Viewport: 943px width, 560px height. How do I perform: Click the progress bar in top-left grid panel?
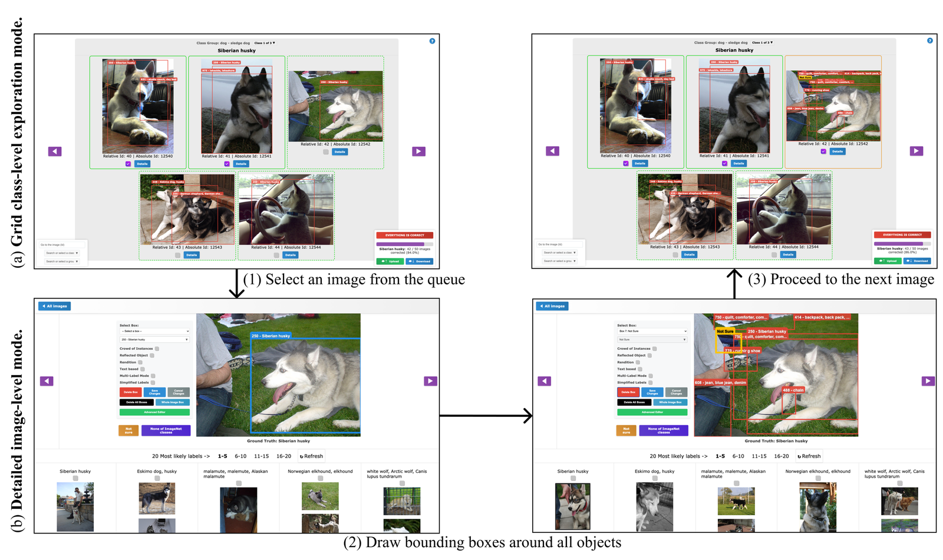(x=405, y=244)
